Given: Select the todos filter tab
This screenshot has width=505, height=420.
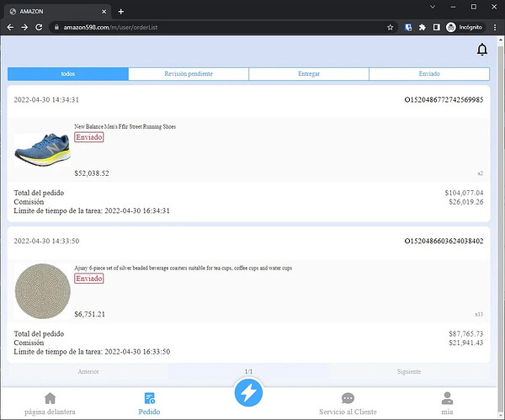Looking at the screenshot, I should (68, 74).
